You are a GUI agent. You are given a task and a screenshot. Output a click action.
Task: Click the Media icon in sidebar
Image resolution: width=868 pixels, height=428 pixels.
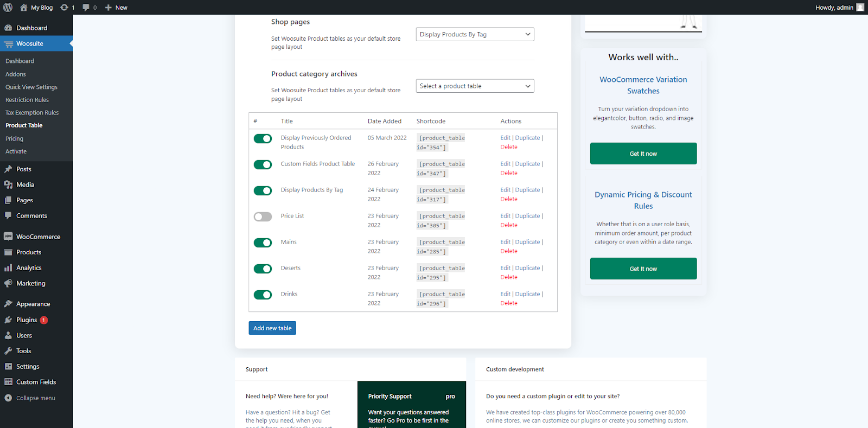click(x=8, y=185)
